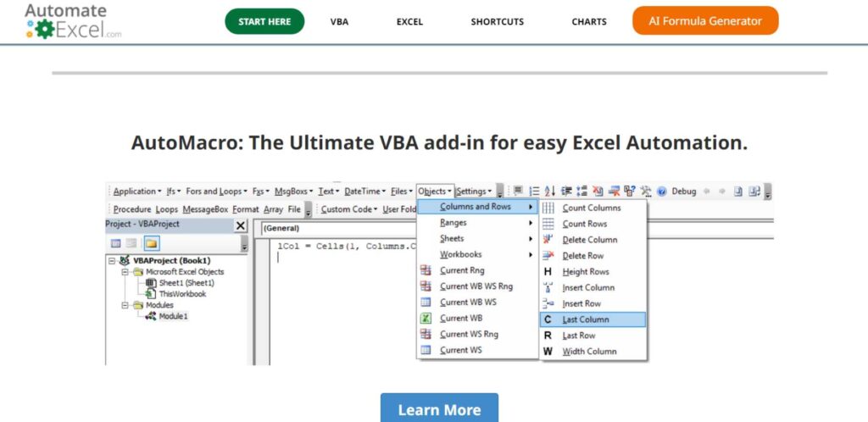
Task: Select the highlighted Last Column entry
Action: coord(593,319)
